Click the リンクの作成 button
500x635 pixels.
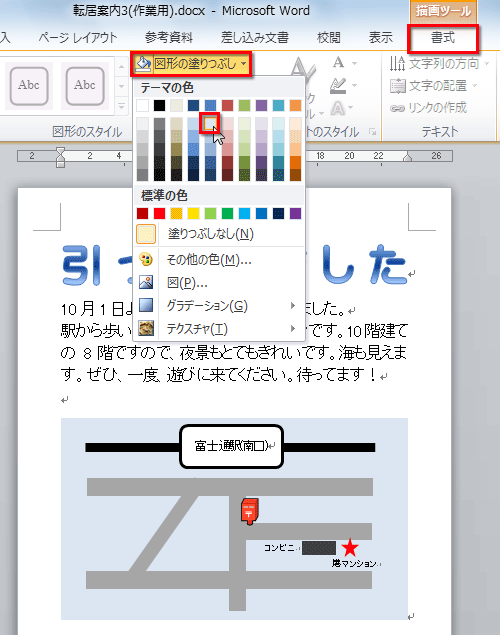428,108
